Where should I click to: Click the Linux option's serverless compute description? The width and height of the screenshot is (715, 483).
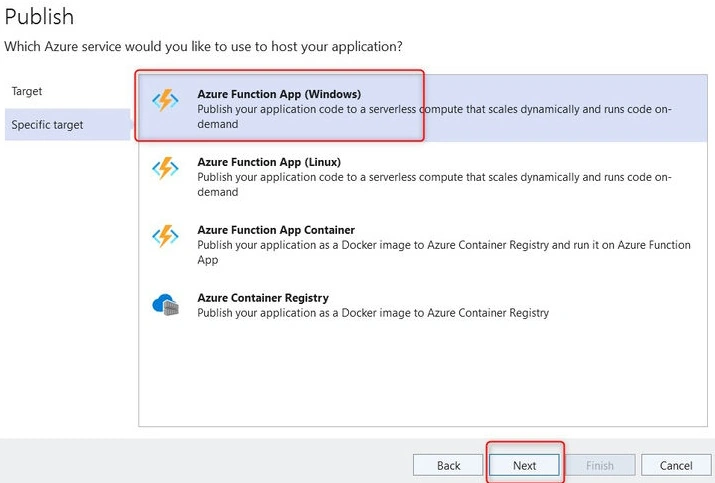[x=434, y=184]
